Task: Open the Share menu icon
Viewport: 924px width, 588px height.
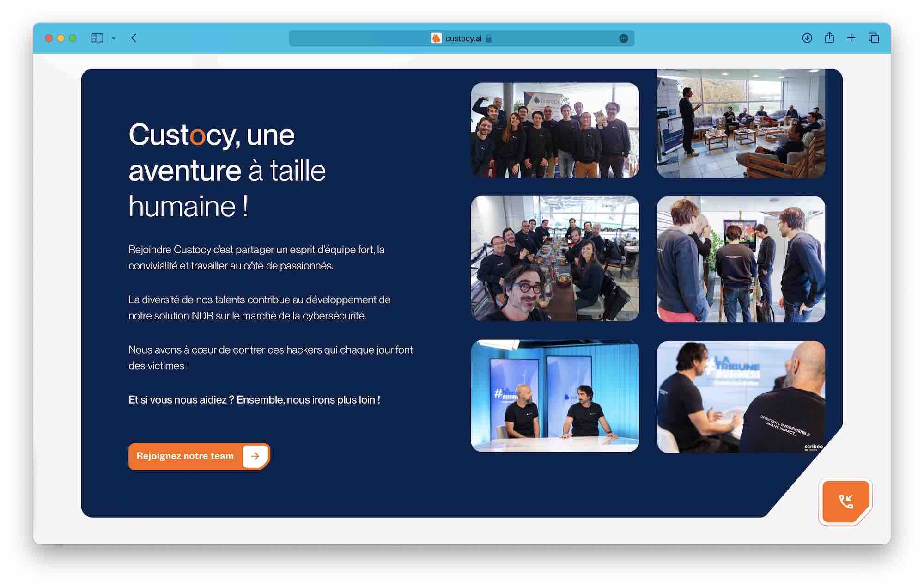Action: click(829, 38)
